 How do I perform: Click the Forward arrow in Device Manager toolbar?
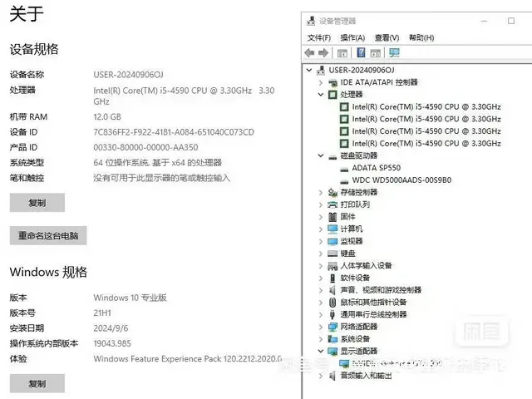323,52
